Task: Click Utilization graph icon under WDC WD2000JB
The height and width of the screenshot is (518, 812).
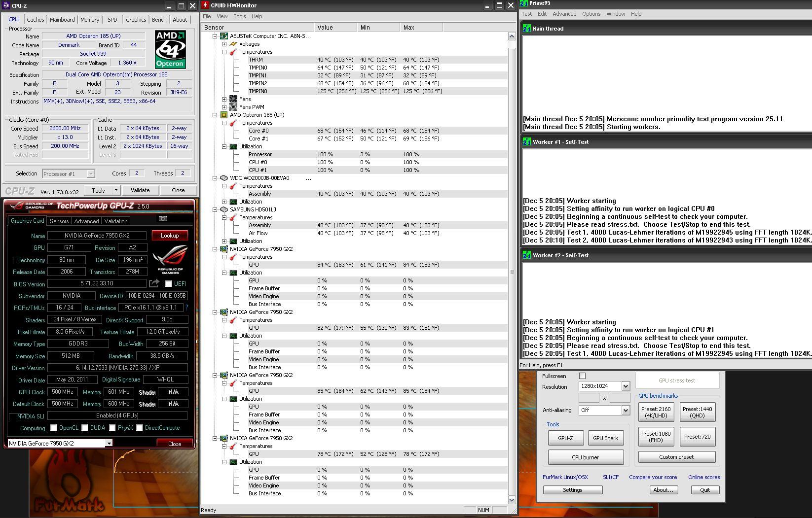Action: (x=233, y=202)
